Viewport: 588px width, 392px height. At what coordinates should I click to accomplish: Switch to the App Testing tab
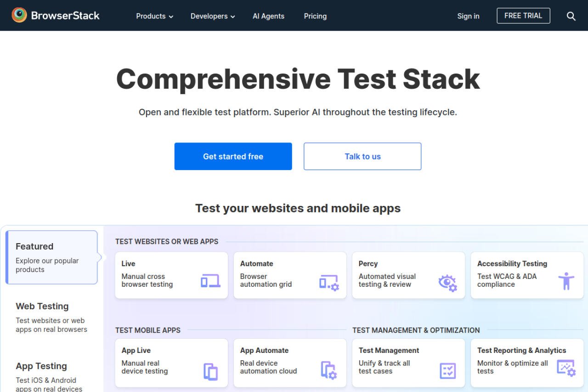coord(51,376)
